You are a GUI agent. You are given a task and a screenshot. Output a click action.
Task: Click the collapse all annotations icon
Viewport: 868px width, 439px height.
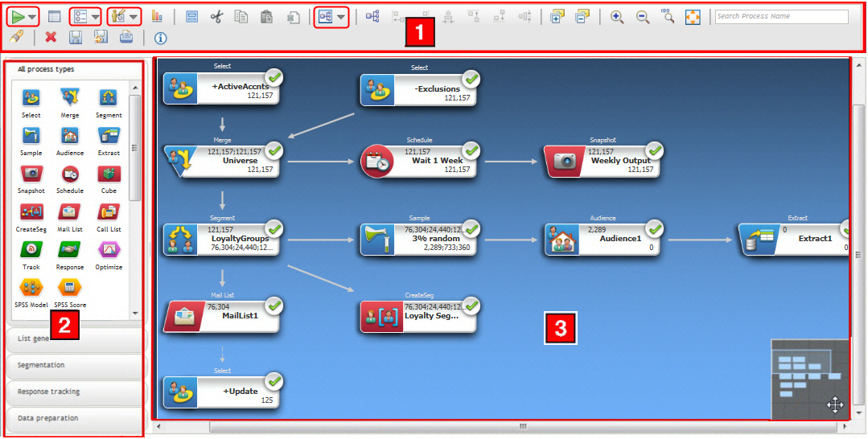pyautogui.click(x=582, y=17)
